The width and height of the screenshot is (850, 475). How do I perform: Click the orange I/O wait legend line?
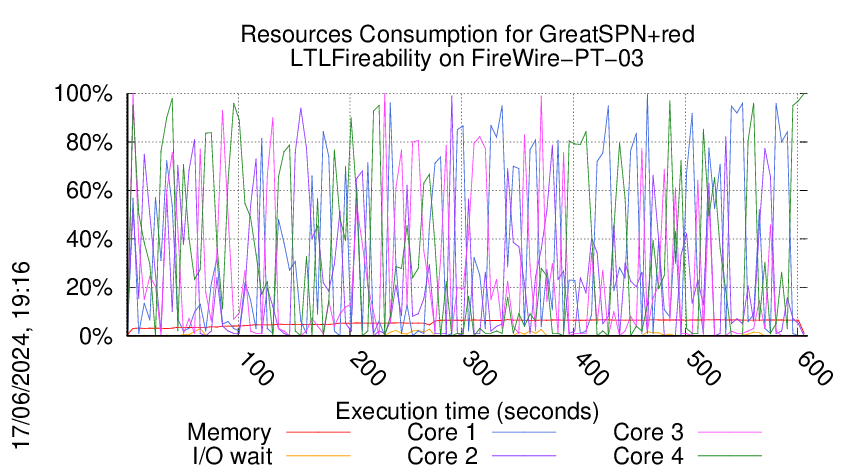(x=318, y=456)
